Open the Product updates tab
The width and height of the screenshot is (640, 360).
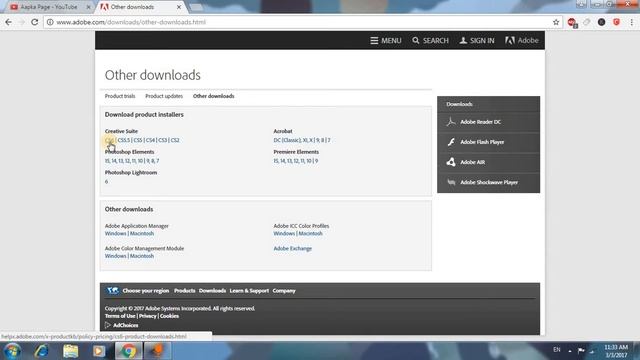(164, 96)
